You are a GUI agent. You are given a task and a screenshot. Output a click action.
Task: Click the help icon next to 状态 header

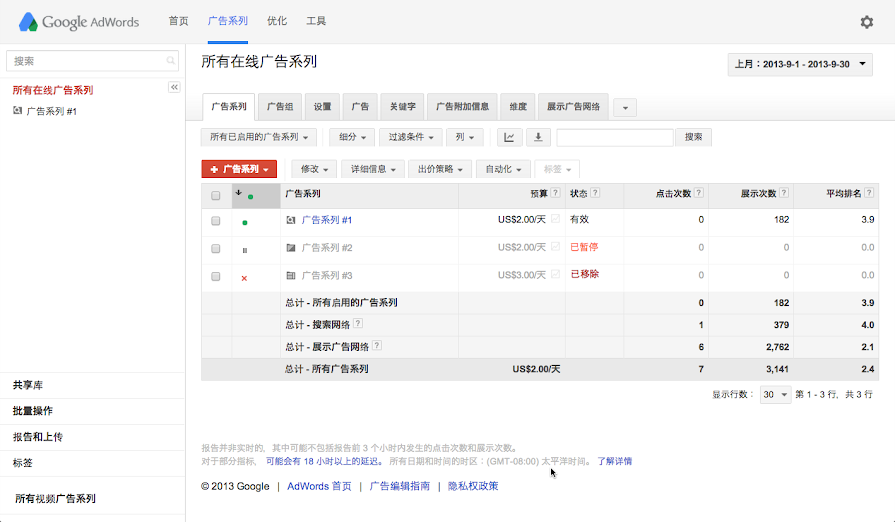click(x=595, y=193)
